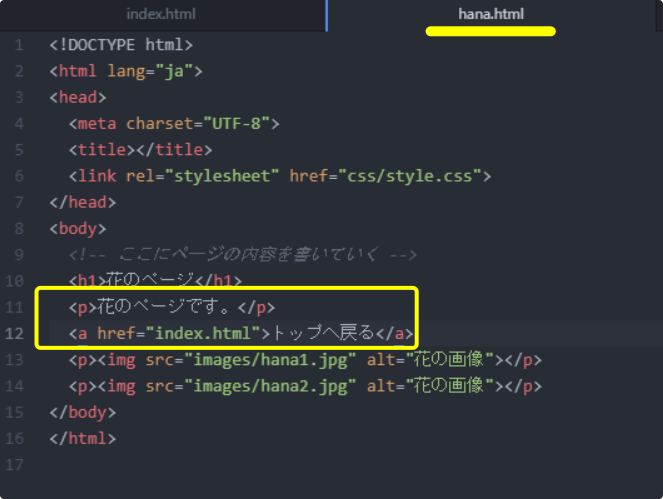
Task: Click the opening body tag
Action: pyautogui.click(x=78, y=228)
